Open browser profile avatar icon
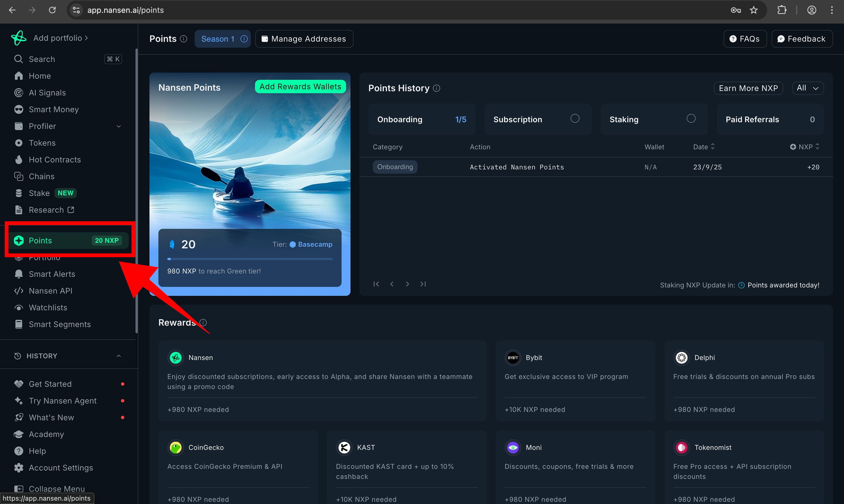The height and width of the screenshot is (504, 844). tap(812, 10)
